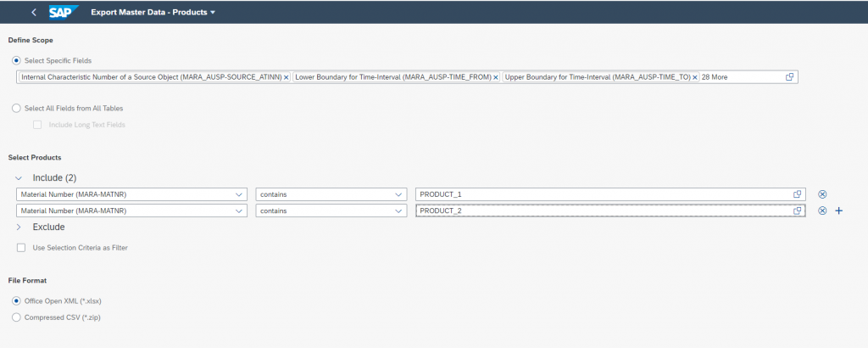Open value help icon in PRODUCT_1 field
This screenshot has height=348, width=868.
pyautogui.click(x=798, y=194)
